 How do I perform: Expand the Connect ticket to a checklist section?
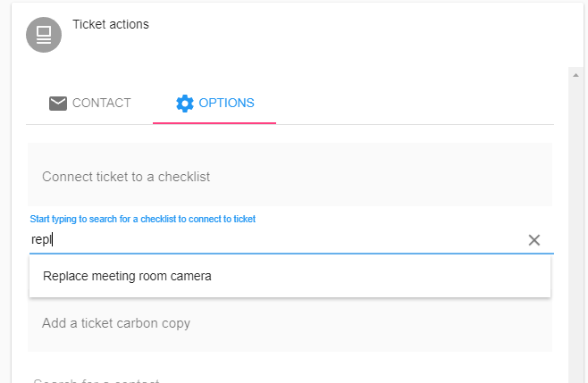point(290,175)
